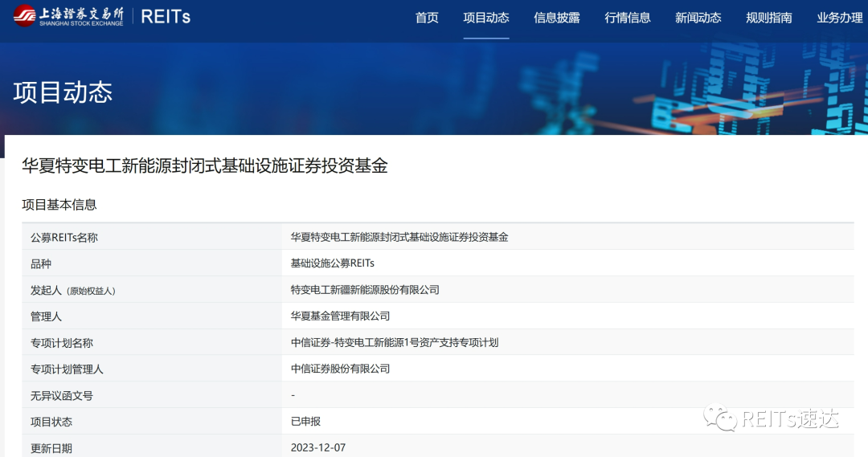Open 行情信息 in the navigation
Screen dimensions: 868x457
627,18
